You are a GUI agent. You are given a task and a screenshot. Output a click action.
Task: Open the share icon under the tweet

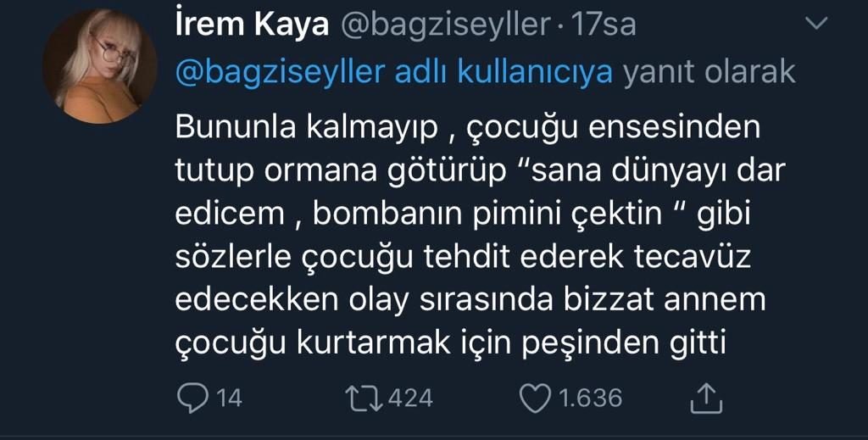coord(706,398)
